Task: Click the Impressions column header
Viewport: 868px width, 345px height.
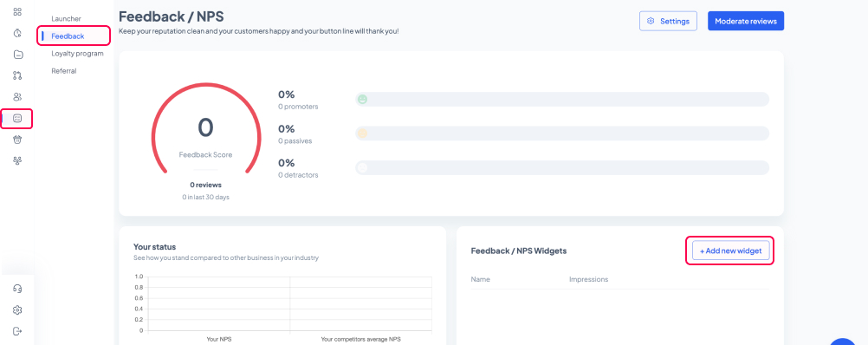Action: coord(588,279)
